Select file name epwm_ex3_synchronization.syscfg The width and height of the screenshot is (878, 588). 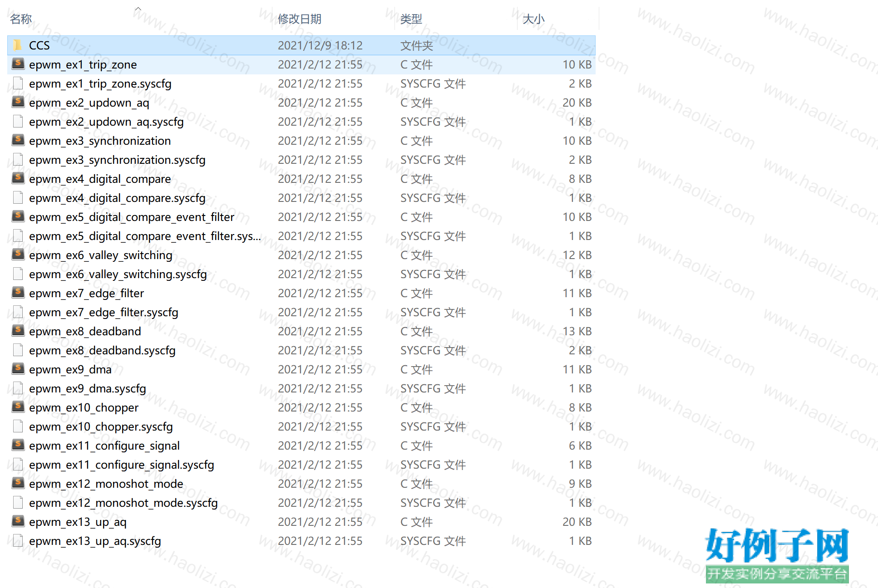[117, 160]
